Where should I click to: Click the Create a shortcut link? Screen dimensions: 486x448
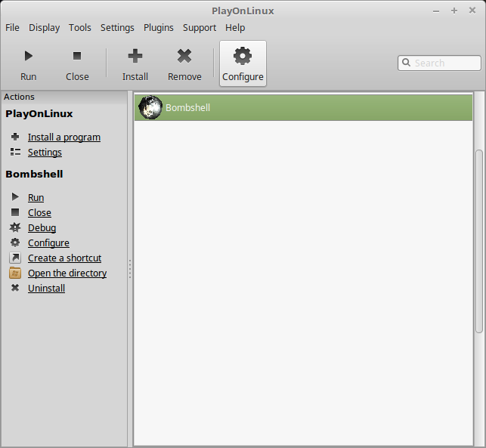(64, 258)
